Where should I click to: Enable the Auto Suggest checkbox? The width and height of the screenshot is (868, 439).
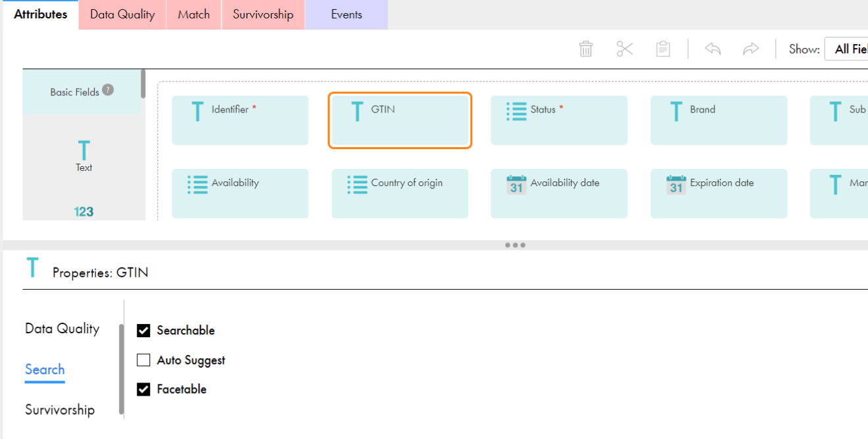[143, 359]
